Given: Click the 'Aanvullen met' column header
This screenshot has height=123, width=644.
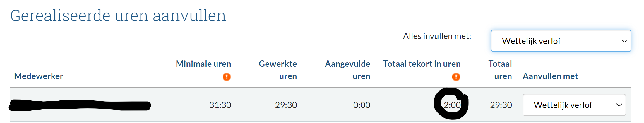Looking at the screenshot, I should click(x=550, y=76).
